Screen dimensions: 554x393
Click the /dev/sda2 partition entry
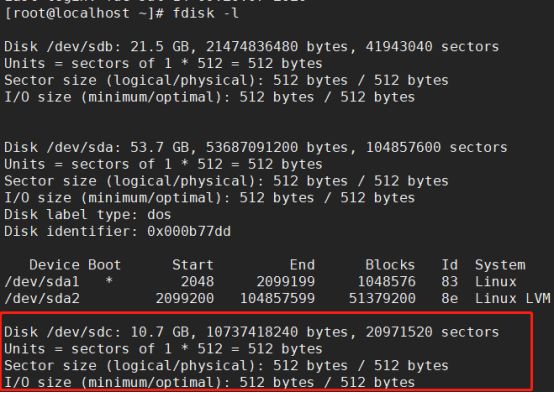[x=42, y=299]
